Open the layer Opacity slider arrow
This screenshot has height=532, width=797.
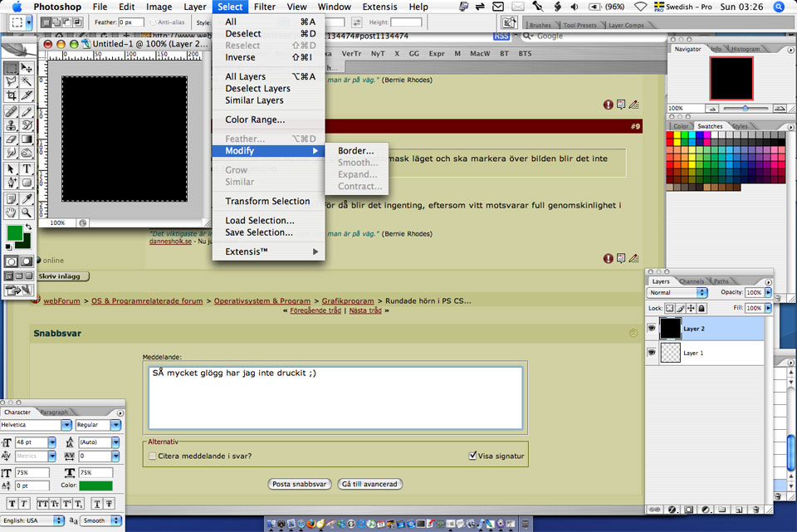[768, 292]
